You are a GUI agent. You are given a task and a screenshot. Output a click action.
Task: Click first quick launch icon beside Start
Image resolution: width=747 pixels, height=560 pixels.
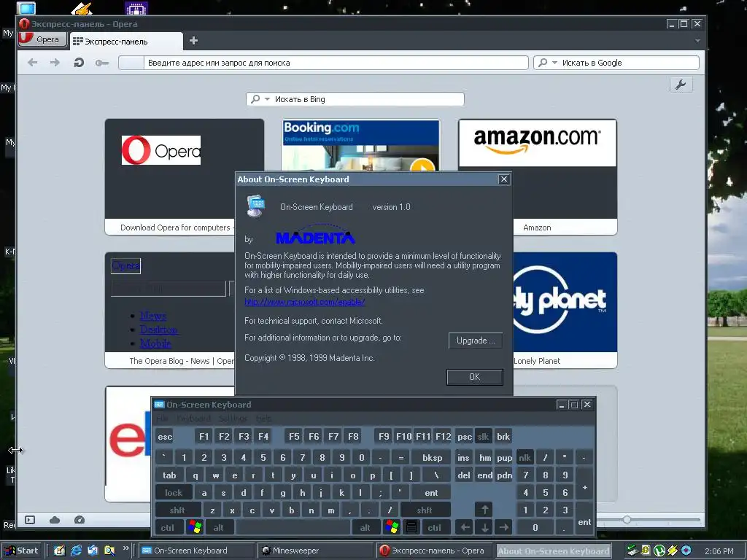[59, 551]
